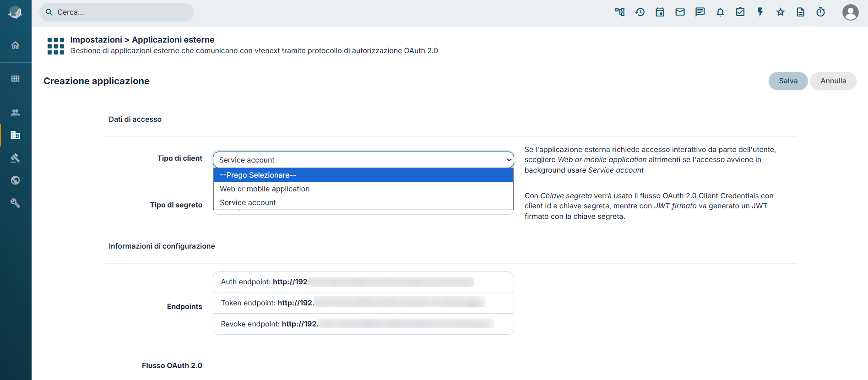The image size is (868, 380).
Task: Open the modules grid sidebar icon
Action: (15, 79)
